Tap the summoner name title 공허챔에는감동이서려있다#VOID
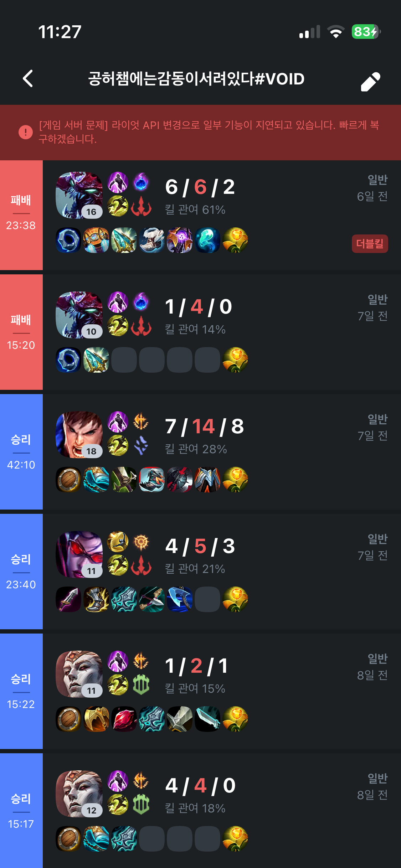 (x=196, y=79)
